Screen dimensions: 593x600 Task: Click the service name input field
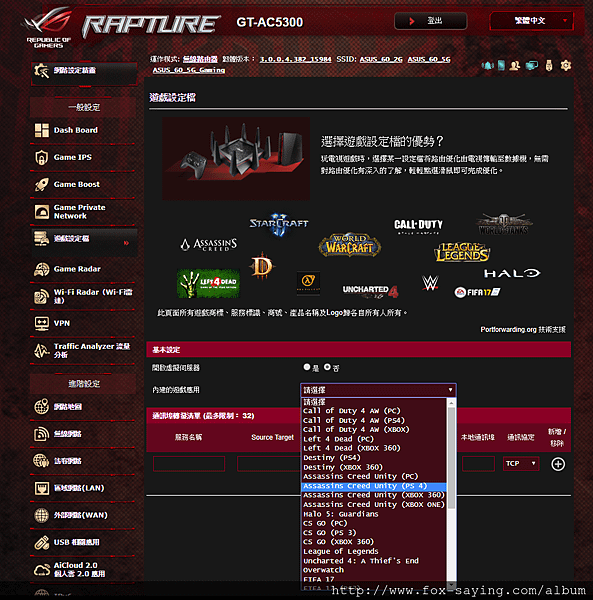point(189,464)
